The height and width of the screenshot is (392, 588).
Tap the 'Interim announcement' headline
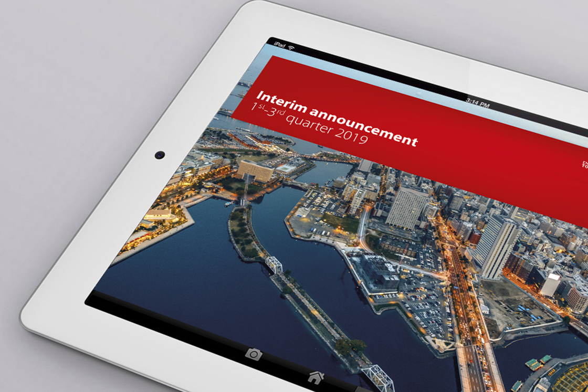pyautogui.click(x=337, y=118)
